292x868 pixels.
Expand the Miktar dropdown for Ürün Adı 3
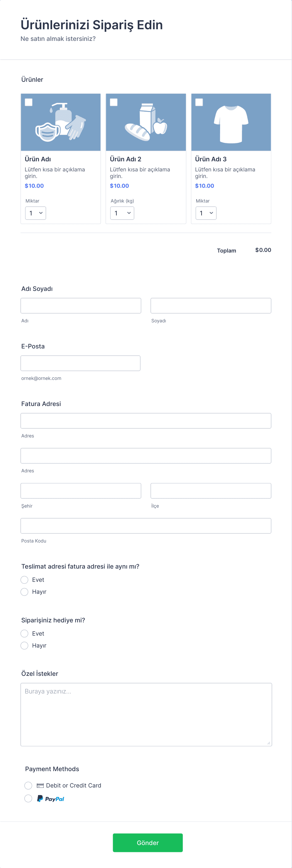click(206, 213)
